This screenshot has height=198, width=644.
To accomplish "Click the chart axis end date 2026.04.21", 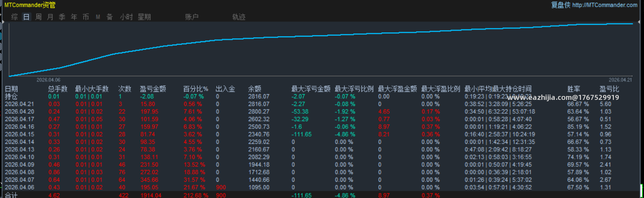I will tap(620, 80).
